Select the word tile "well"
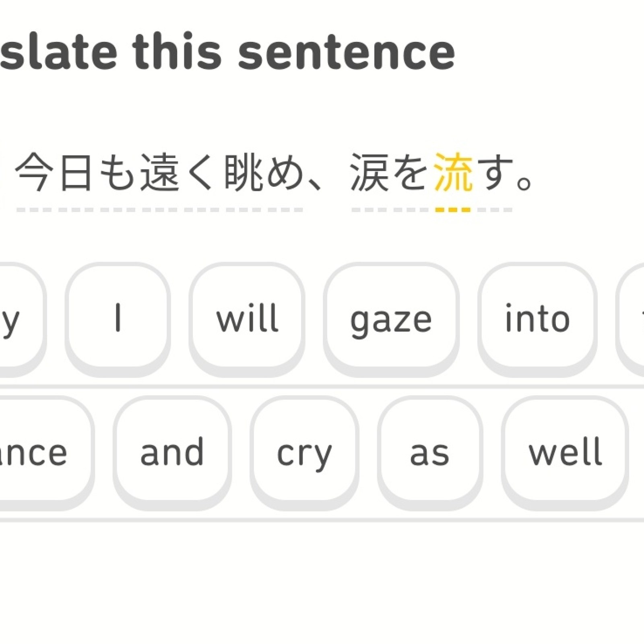This screenshot has width=644, height=644. pos(566,453)
